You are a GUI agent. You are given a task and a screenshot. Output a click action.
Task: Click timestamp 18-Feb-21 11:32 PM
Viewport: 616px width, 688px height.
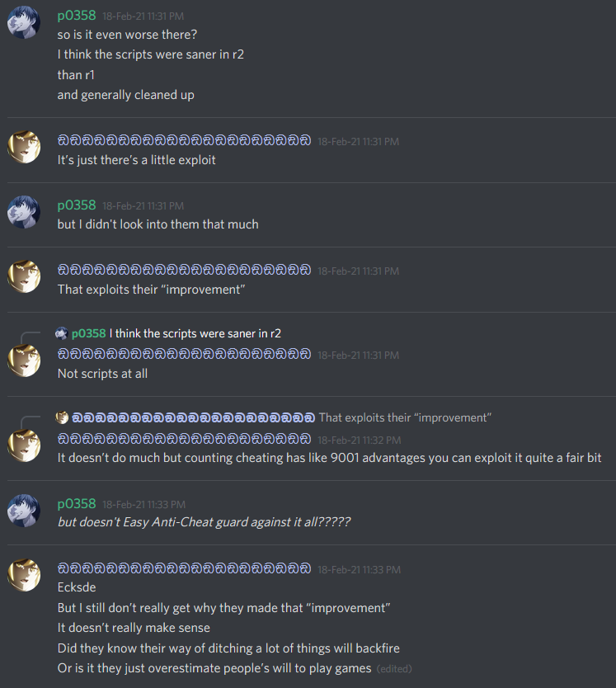click(360, 440)
